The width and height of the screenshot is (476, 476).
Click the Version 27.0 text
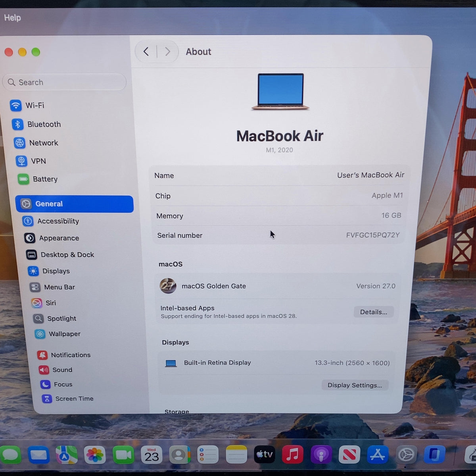(x=376, y=286)
